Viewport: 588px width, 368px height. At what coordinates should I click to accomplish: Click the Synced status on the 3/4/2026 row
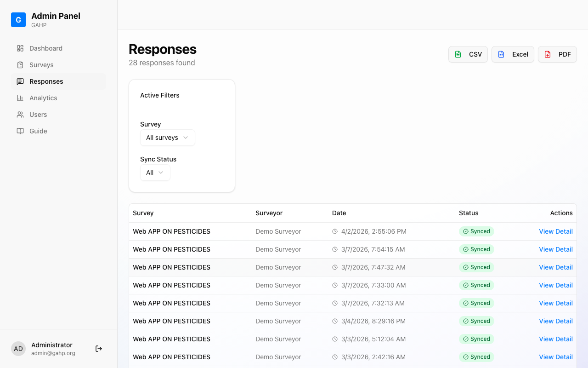point(476,321)
